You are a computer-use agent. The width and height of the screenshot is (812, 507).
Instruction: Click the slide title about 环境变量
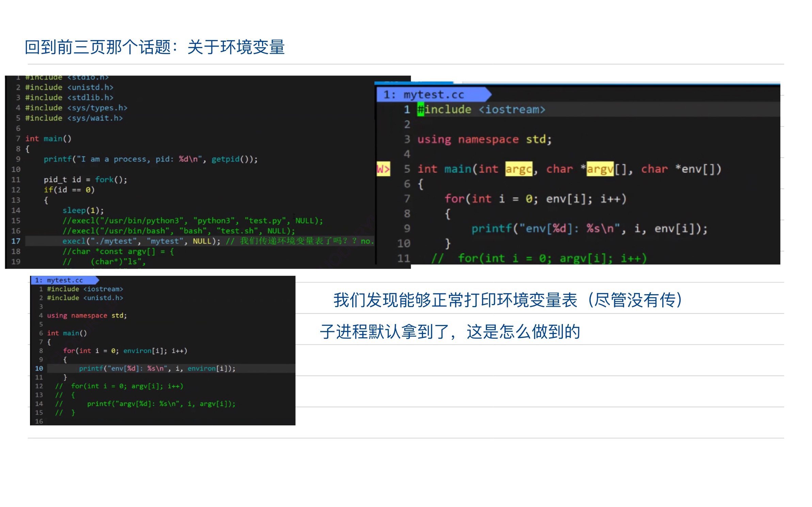coord(155,47)
